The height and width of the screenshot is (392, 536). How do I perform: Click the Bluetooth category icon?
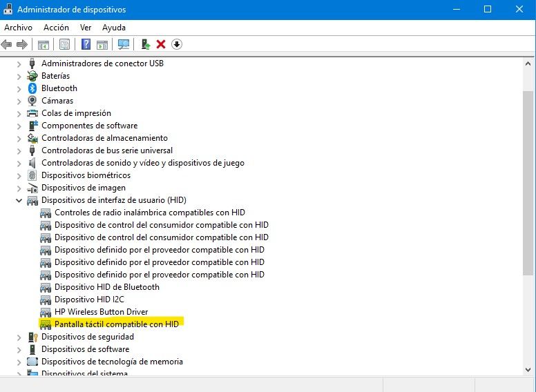point(32,88)
